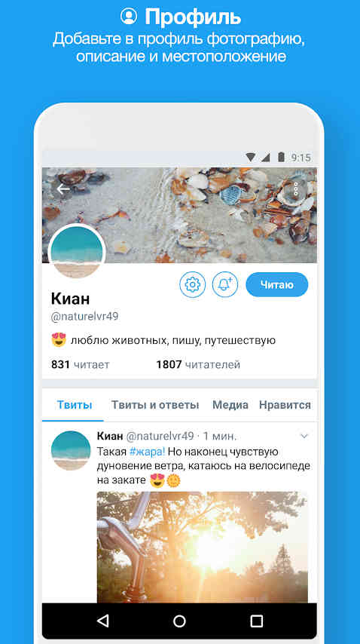View the 1807 читателей followers list
Viewport: 360px width, 644px height.
198,364
